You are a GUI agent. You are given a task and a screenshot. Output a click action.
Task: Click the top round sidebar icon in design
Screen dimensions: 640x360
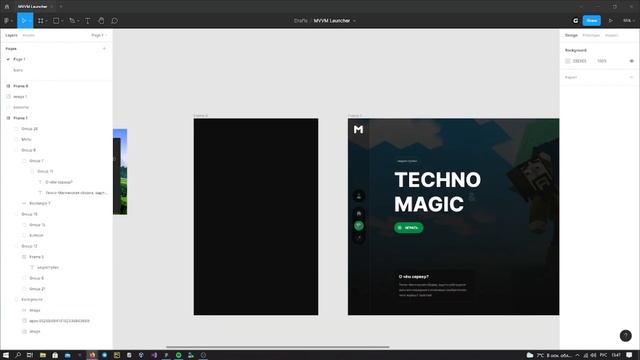point(359,196)
